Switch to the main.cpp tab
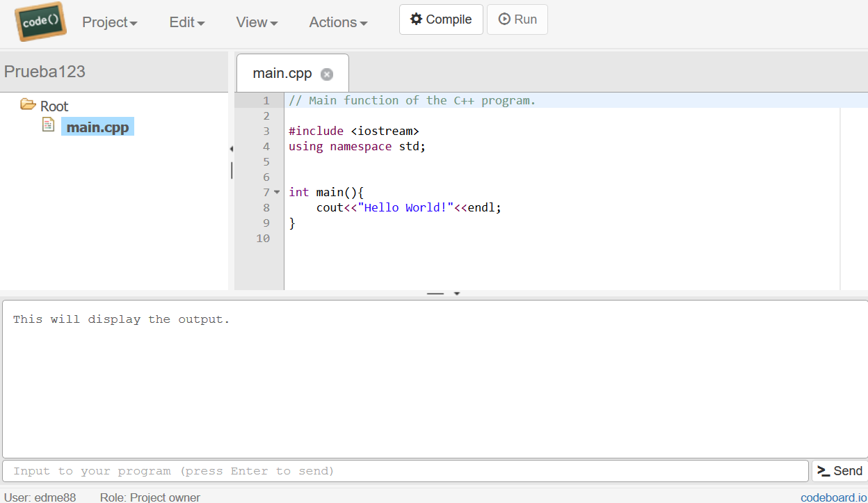 (281, 72)
